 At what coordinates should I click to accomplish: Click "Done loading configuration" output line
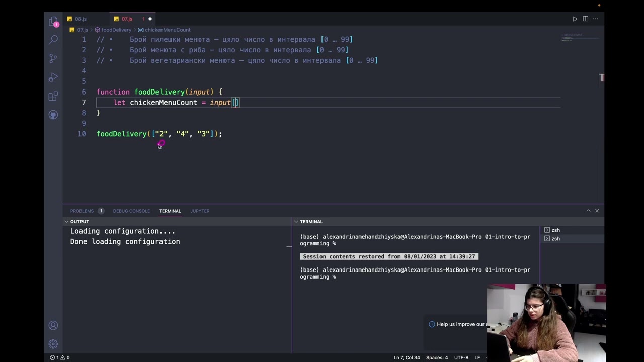(x=125, y=242)
